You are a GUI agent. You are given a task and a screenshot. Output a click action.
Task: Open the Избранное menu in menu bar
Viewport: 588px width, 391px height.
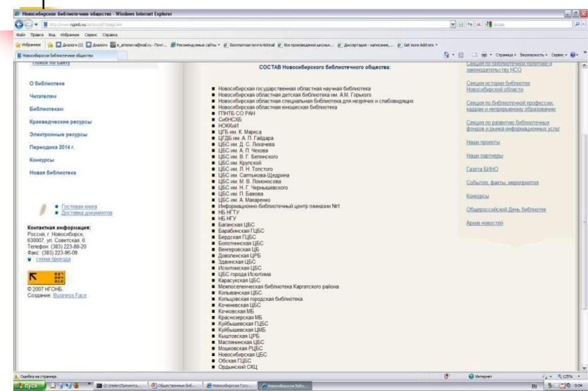pos(70,34)
